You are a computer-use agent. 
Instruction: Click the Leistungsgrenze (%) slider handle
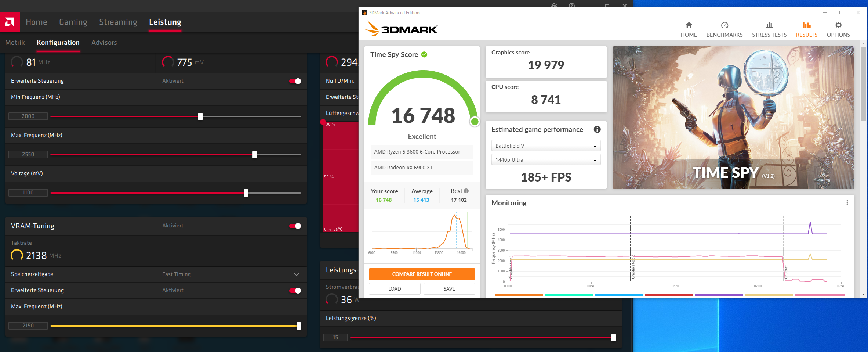tap(614, 338)
